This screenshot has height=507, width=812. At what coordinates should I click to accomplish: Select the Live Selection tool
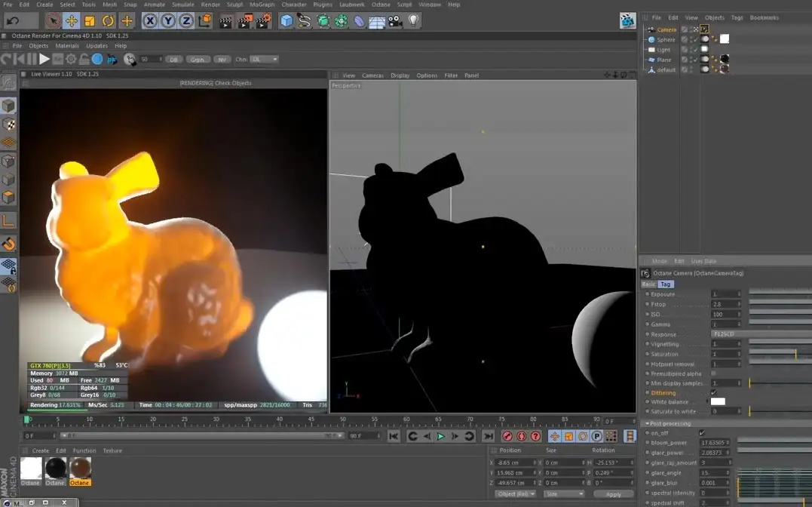click(x=53, y=20)
